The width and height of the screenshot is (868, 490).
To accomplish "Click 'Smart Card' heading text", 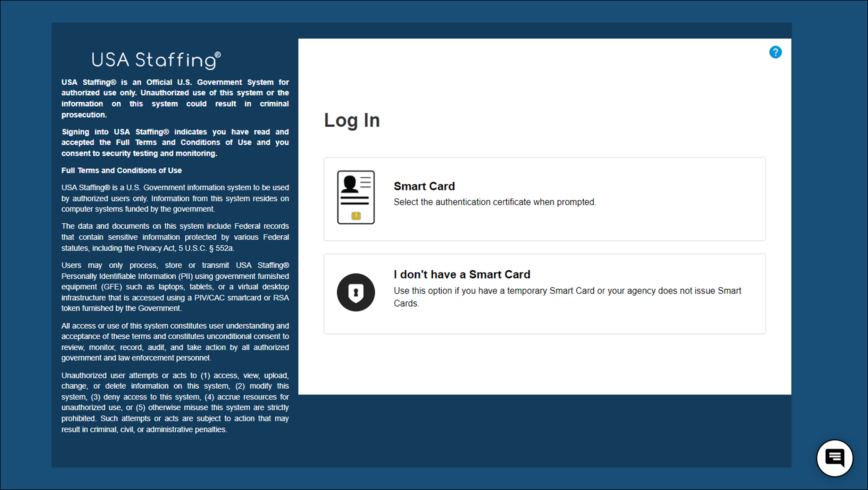I will tap(424, 186).
